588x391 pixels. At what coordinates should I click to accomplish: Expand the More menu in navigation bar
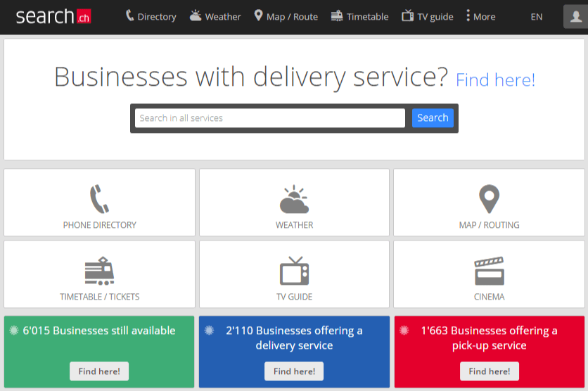[481, 16]
